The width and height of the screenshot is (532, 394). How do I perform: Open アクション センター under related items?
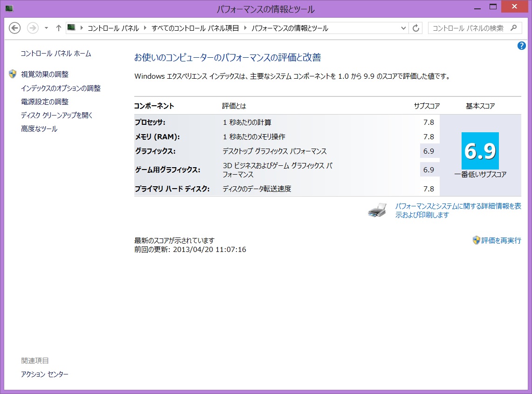44,374
